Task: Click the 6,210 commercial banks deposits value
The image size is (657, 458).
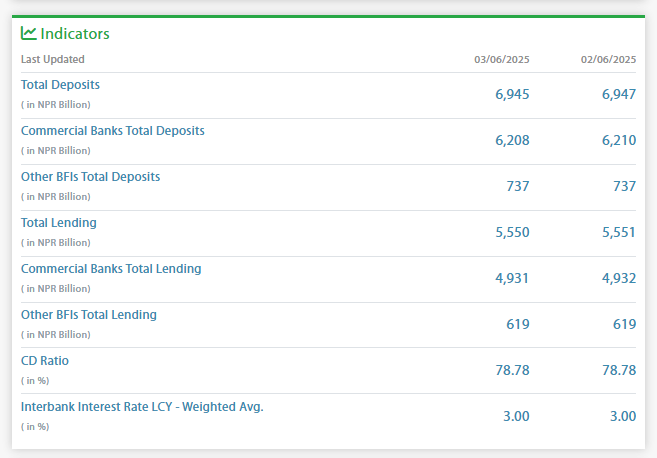Action: pyautogui.click(x=619, y=140)
